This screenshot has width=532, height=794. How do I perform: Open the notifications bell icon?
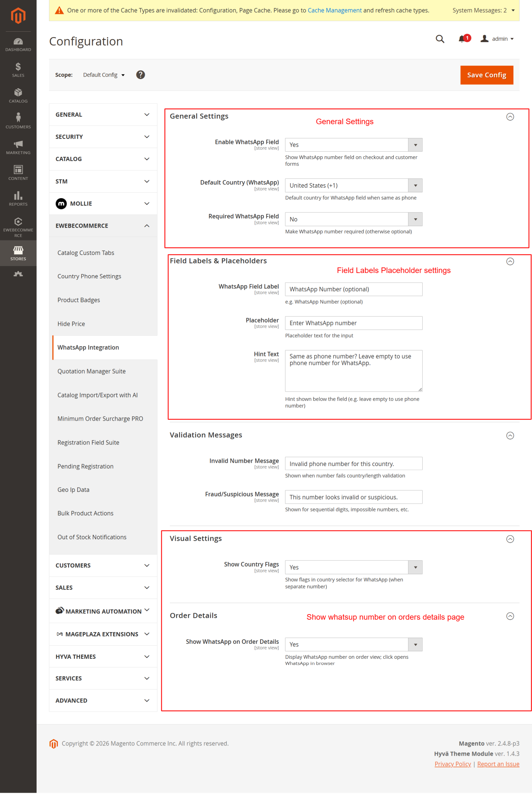coord(462,39)
